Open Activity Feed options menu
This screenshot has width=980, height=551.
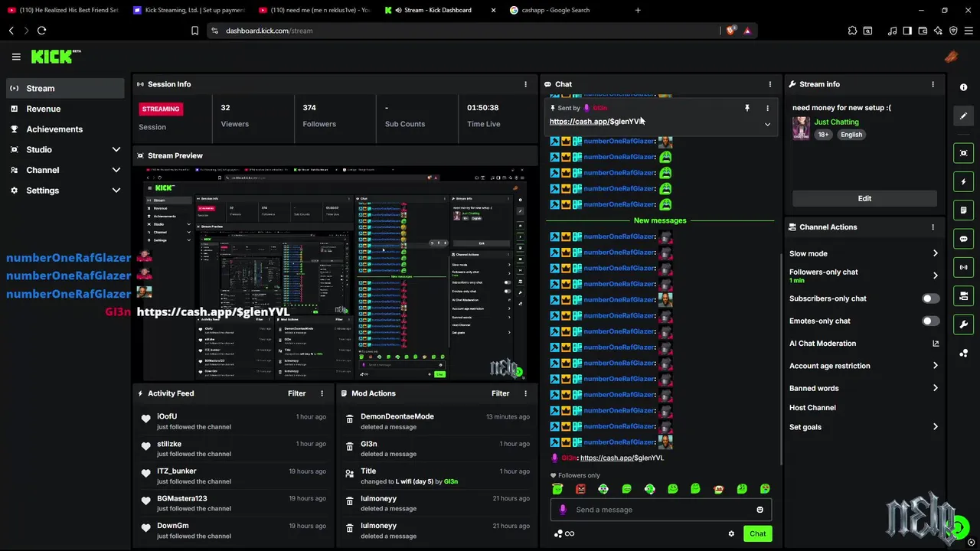point(322,393)
